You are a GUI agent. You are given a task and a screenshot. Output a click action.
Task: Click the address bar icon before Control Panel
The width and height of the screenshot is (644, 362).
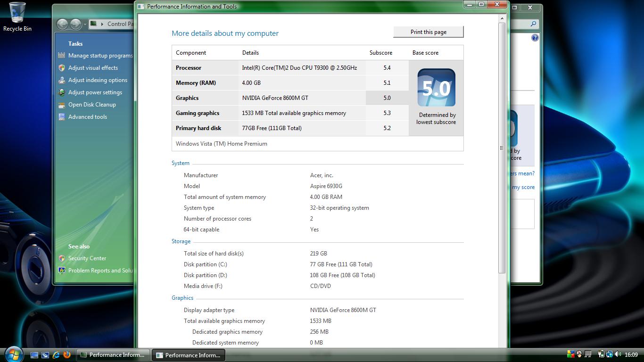[x=94, y=24]
